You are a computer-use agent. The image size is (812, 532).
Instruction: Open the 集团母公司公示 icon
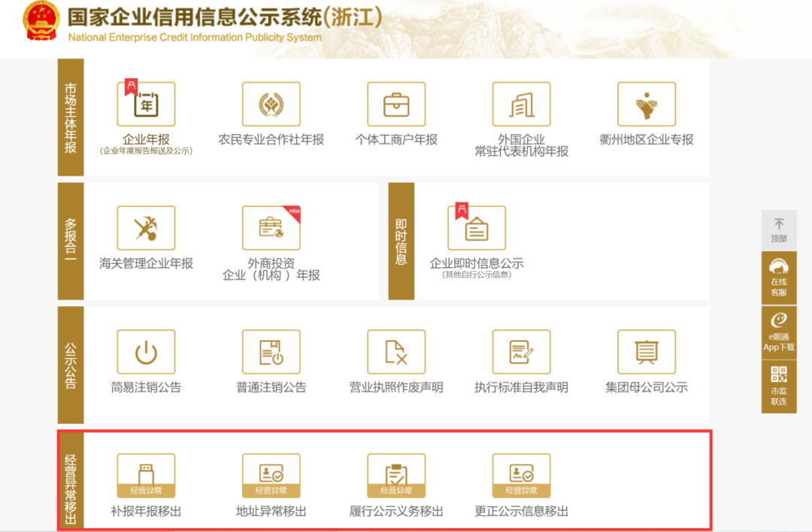646,352
